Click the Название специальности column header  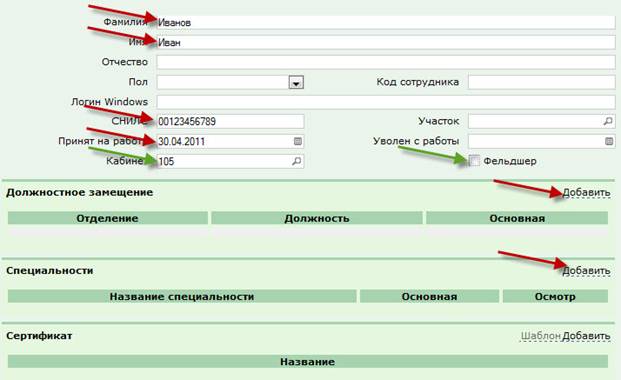tap(182, 296)
